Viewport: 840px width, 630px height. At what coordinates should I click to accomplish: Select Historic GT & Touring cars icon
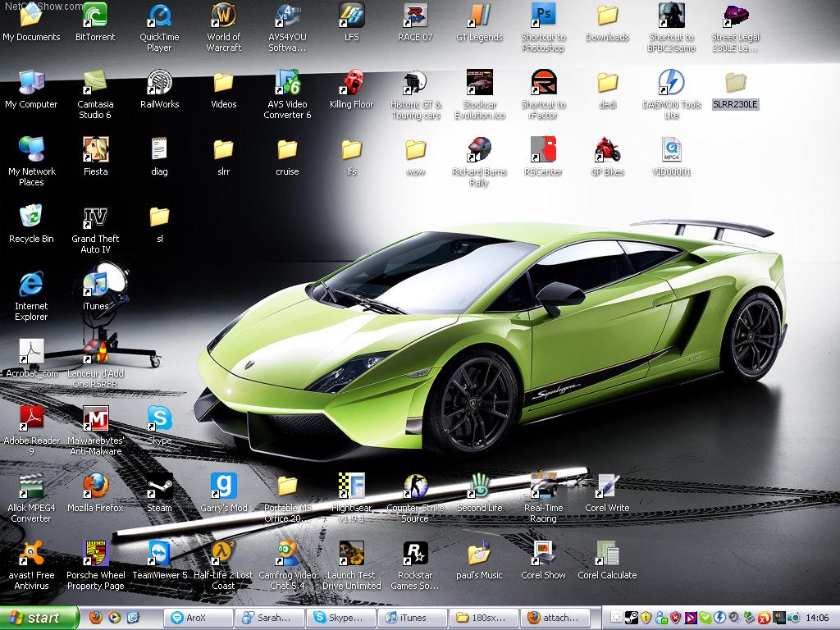click(415, 83)
